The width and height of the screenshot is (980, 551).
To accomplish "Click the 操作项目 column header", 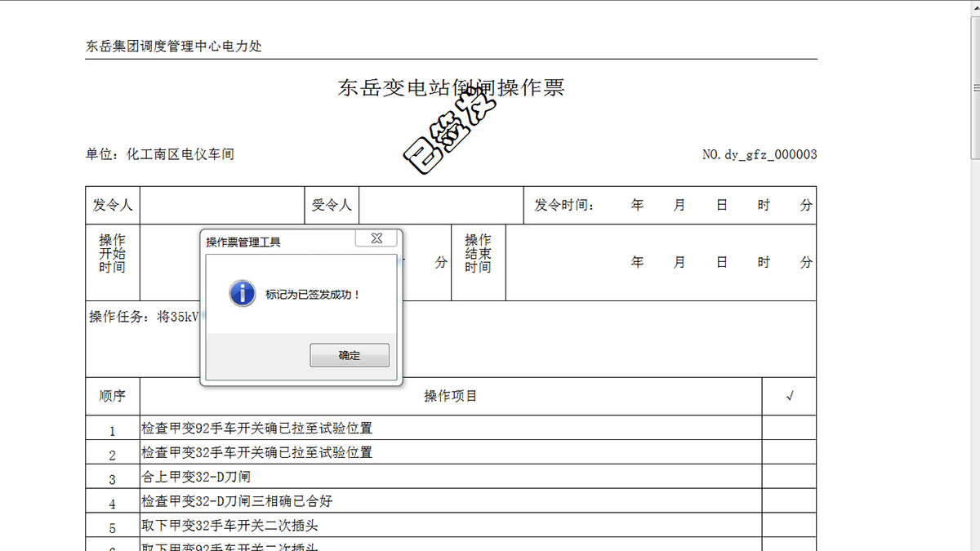I will pyautogui.click(x=450, y=397).
